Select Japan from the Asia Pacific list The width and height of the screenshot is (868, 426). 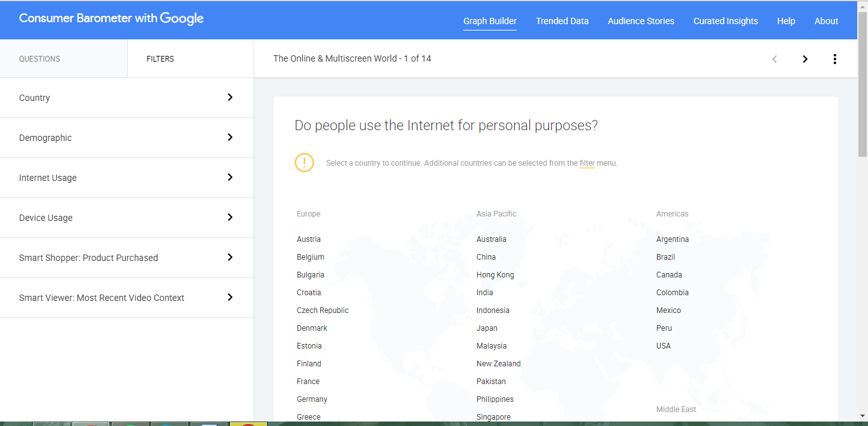[487, 328]
